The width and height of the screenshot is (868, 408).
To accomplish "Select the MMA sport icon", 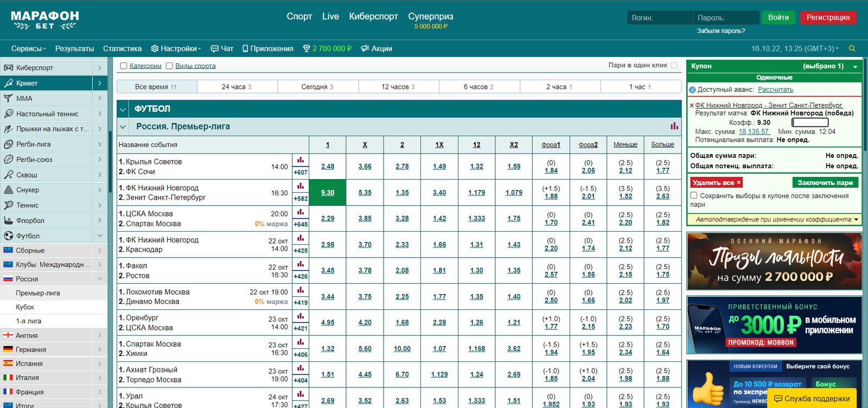I will click(x=8, y=98).
